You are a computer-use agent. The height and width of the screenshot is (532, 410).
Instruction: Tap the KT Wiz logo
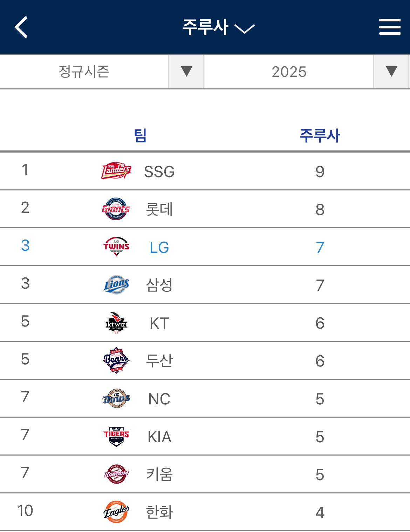click(116, 323)
